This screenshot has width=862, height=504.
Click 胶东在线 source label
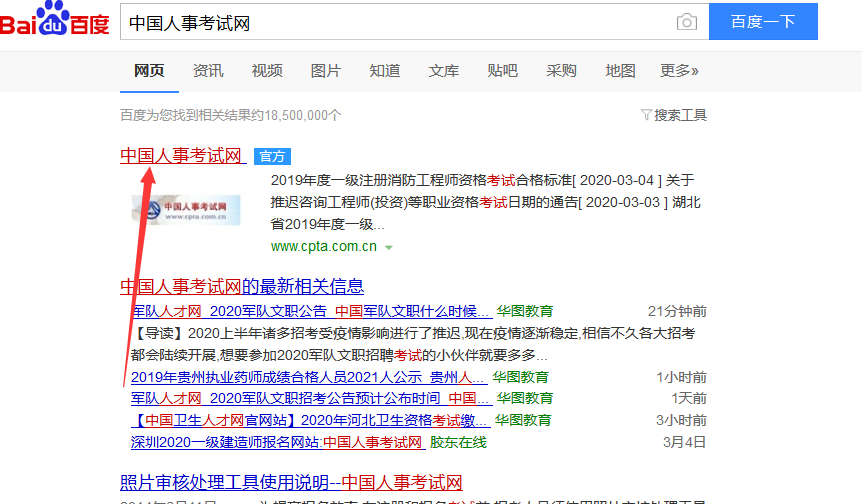[x=458, y=442]
